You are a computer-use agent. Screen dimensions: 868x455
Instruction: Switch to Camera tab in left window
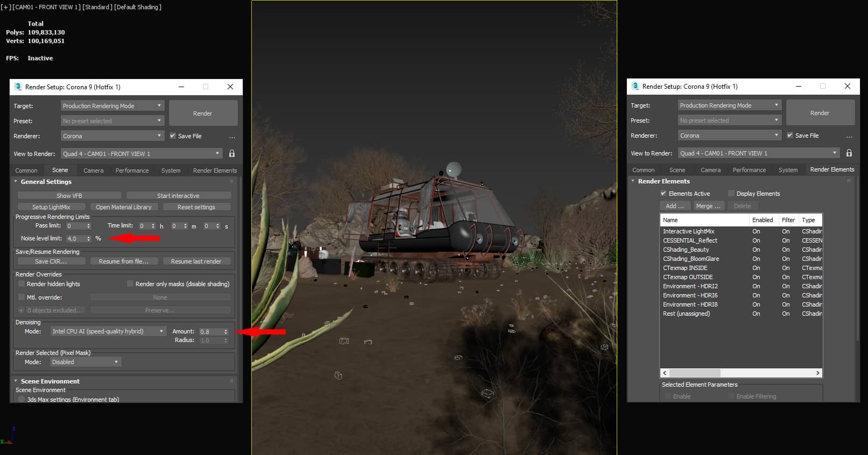93,170
